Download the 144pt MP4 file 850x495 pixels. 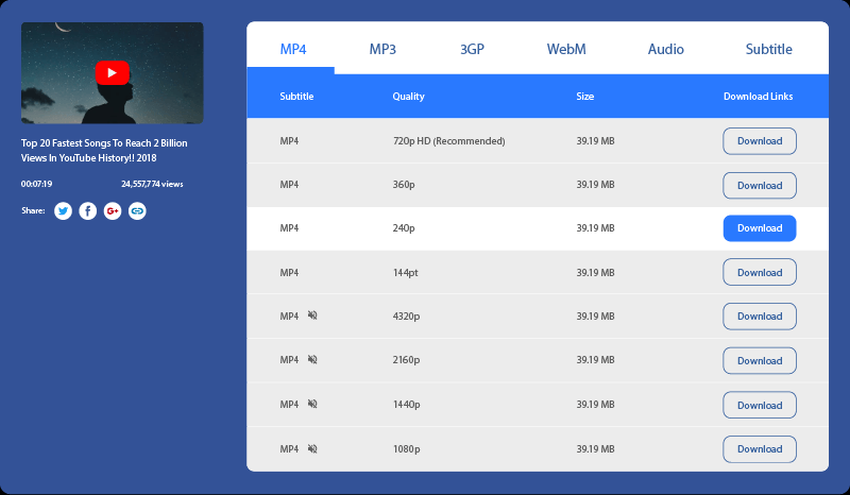(x=759, y=272)
